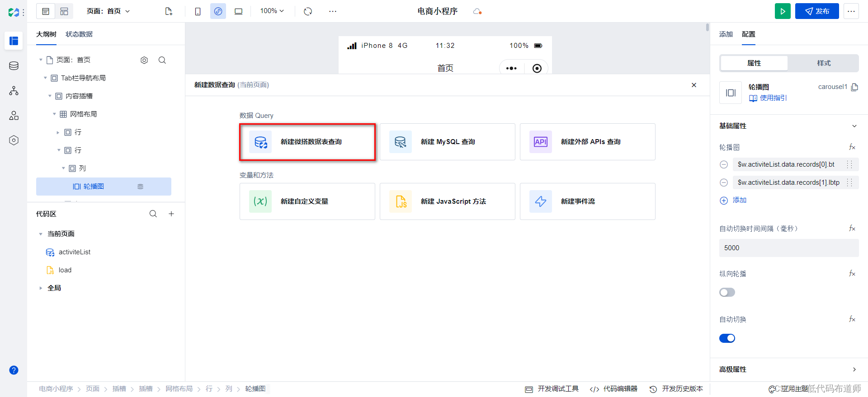Screen dimensions: 868x397
Task: Edit the 5000 interval input field
Action: [789, 248]
